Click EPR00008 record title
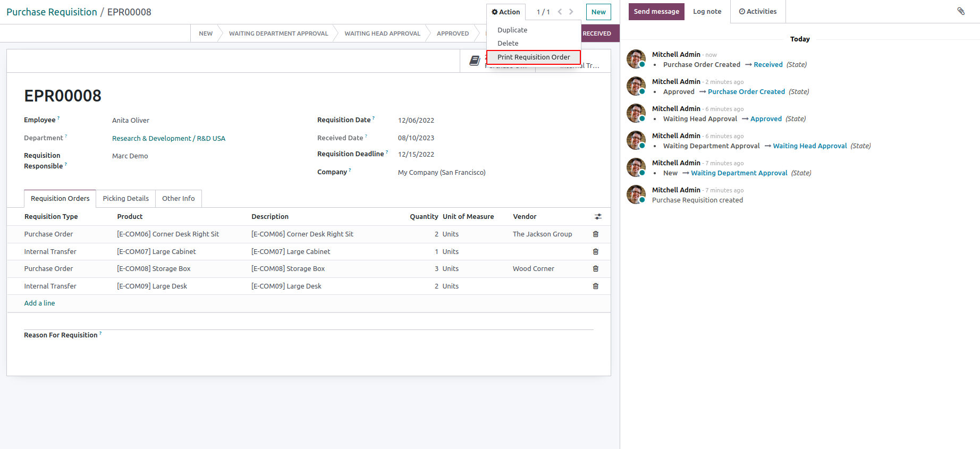 pos(63,96)
